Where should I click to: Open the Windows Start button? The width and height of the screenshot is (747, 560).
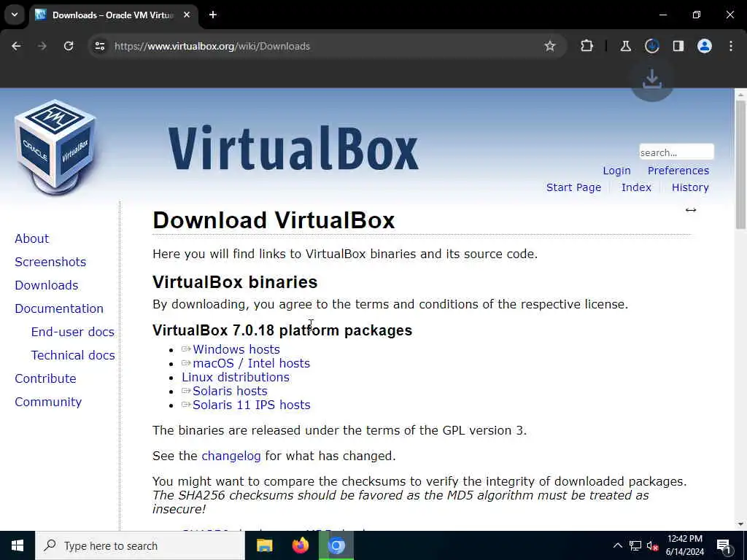(x=18, y=545)
